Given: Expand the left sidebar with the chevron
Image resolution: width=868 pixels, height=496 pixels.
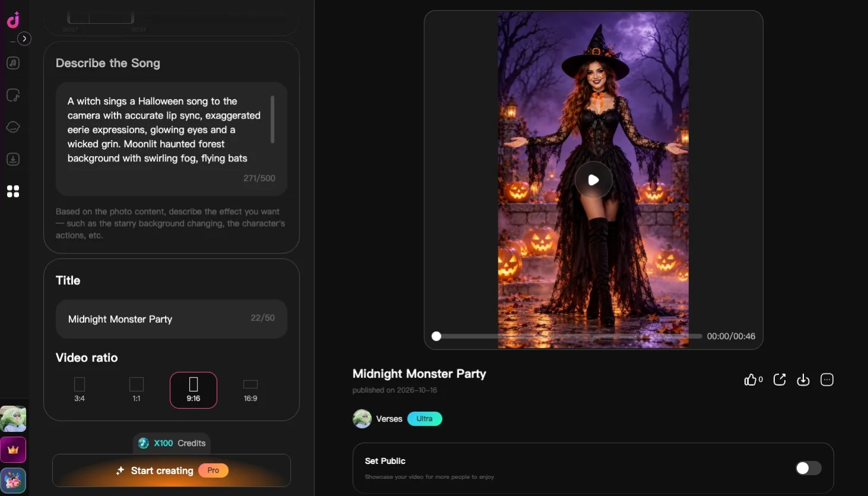Looking at the screenshot, I should coord(24,39).
